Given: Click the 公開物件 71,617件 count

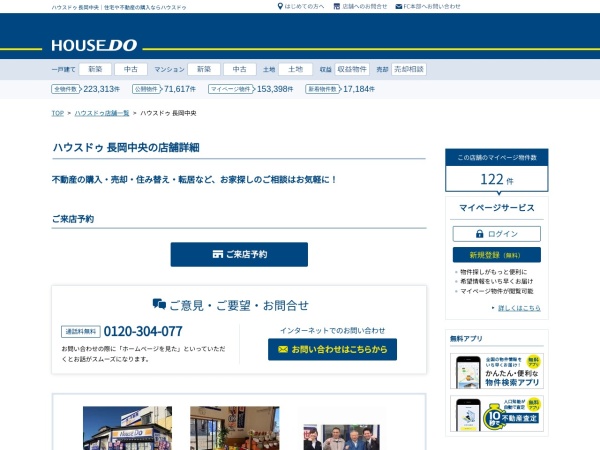Looking at the screenshot, I should 164,89.
